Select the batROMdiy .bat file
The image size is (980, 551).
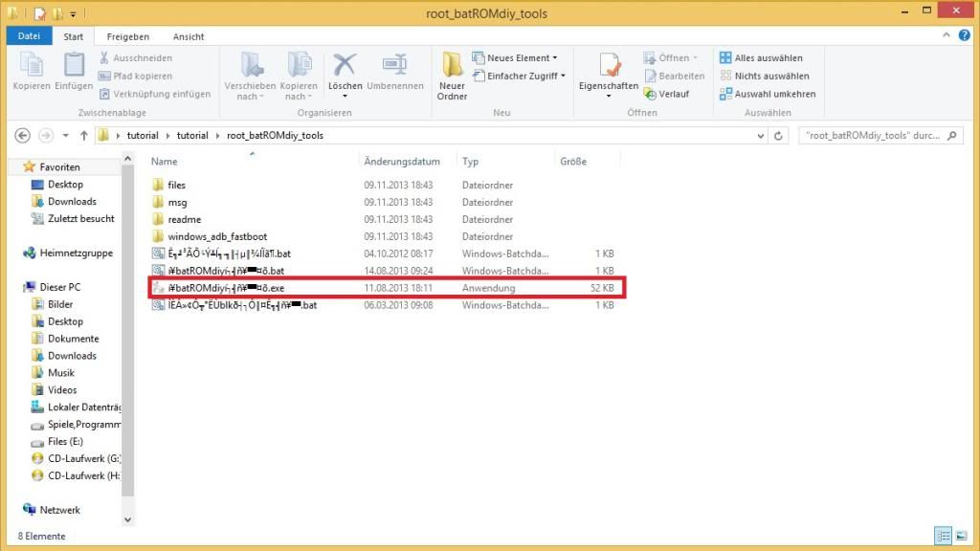pos(226,271)
